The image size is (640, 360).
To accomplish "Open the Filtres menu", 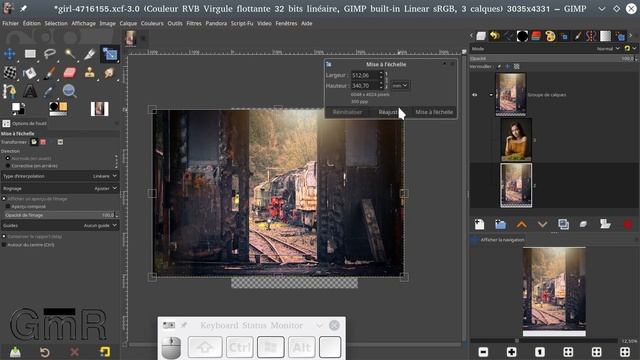I will pyautogui.click(x=194, y=24).
